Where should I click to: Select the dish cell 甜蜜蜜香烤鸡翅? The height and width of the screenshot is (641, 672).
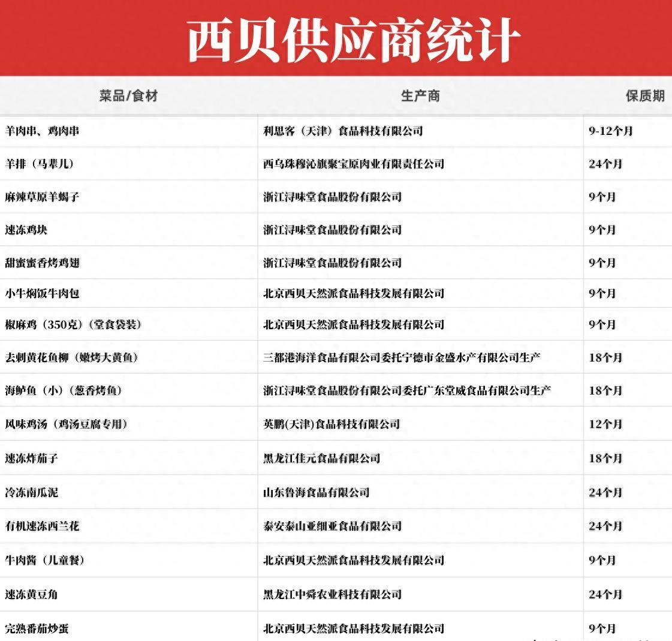(x=42, y=263)
